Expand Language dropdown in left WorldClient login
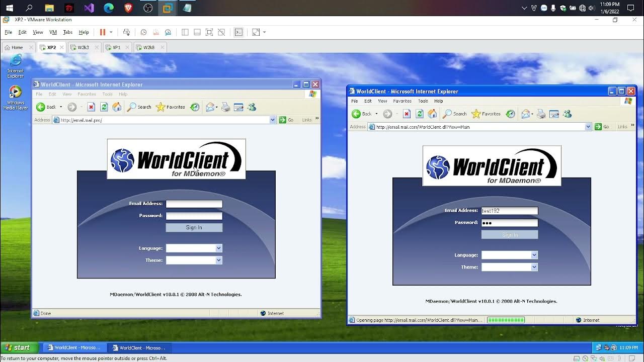This screenshot has height=362, width=644. 219,248
